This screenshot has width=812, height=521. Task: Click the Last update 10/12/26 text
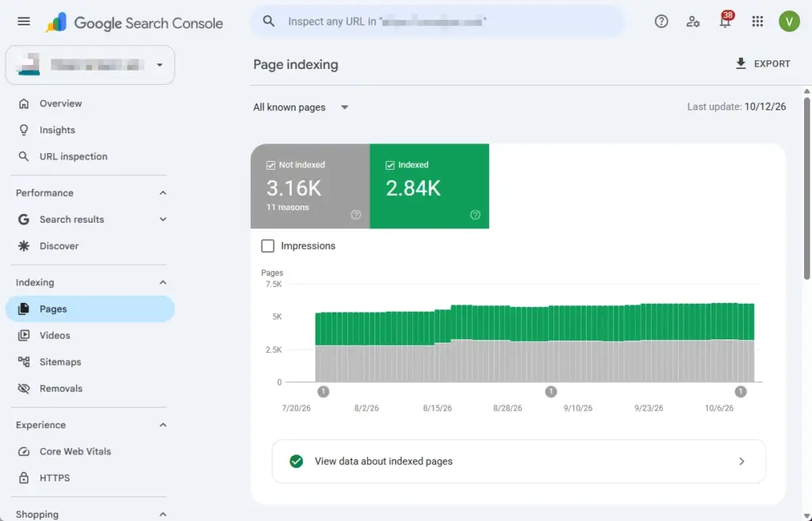(x=737, y=107)
